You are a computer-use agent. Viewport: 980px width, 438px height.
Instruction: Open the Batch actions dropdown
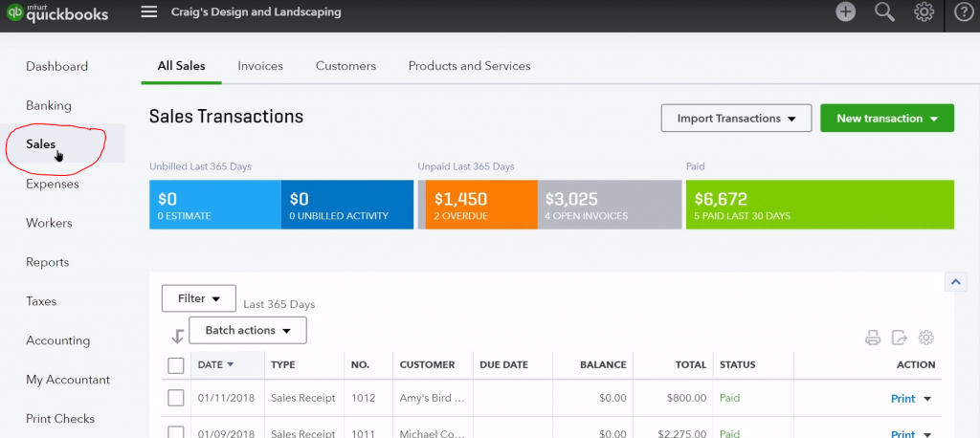pos(248,330)
